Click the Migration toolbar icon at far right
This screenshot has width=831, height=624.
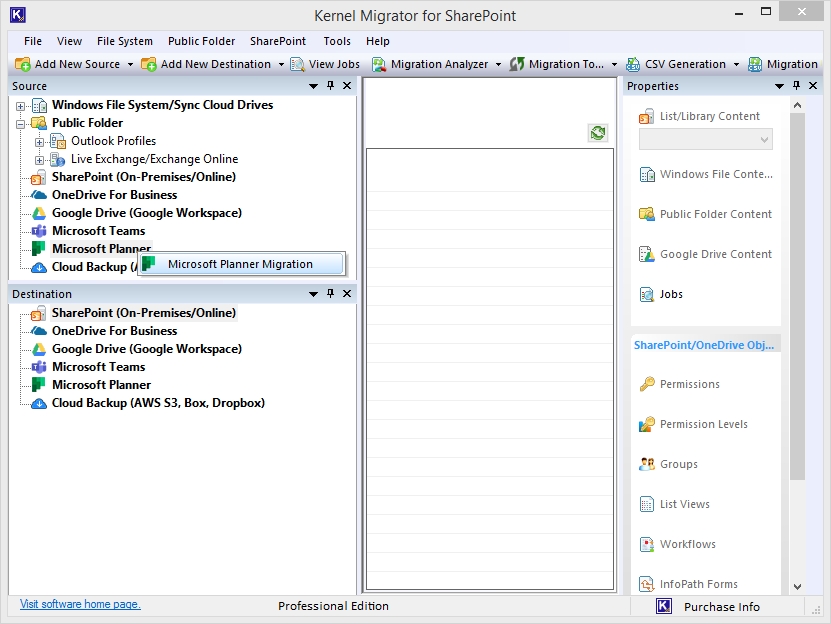pyautogui.click(x=755, y=64)
